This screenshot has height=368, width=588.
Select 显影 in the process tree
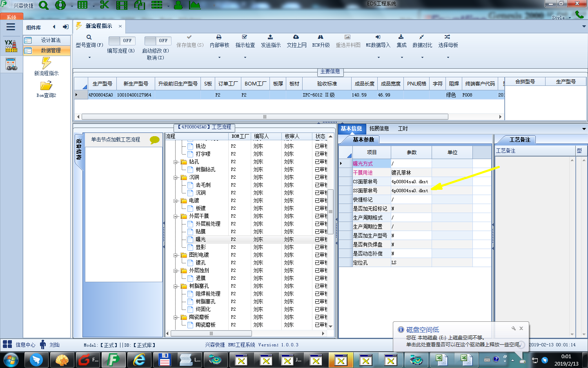[x=200, y=247]
